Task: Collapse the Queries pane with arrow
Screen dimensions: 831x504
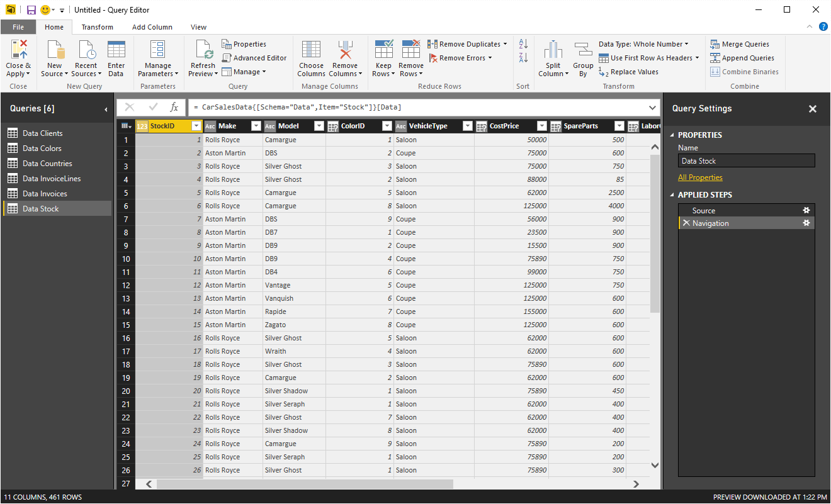Action: point(106,109)
